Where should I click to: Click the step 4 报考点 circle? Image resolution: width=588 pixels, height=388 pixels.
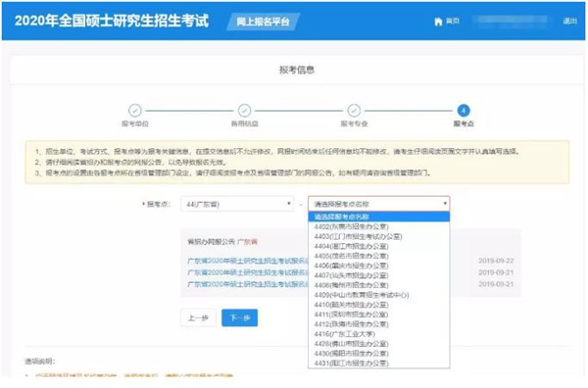click(464, 111)
